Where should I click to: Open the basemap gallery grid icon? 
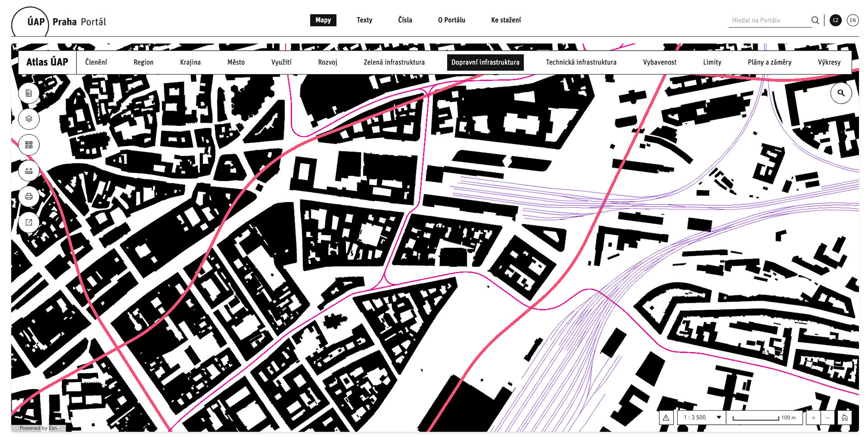29,145
